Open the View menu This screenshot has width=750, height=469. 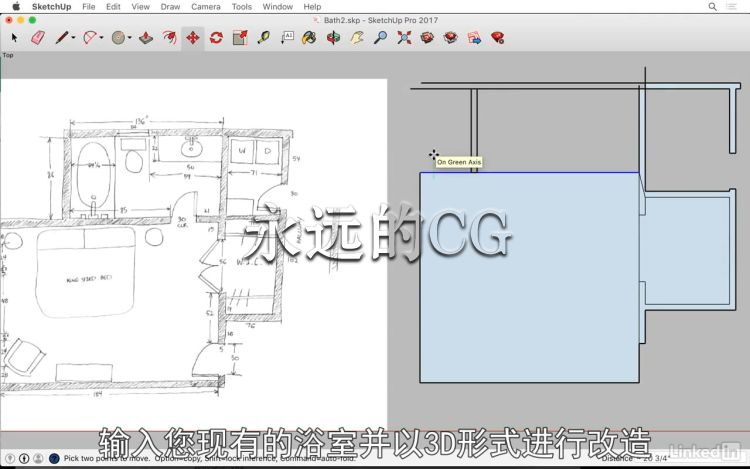(141, 7)
